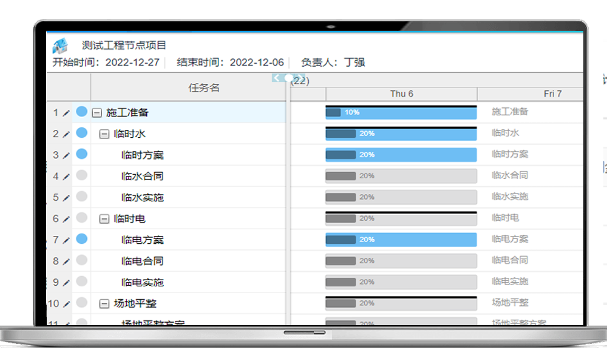Click the splitter right arrow
The width and height of the screenshot is (607, 364).
tap(301, 78)
